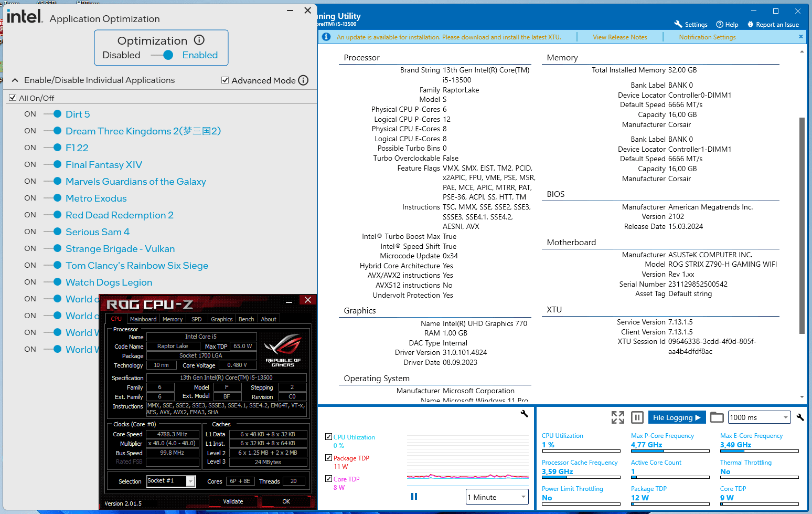Open the wrench icon beside 1000 ms

point(800,417)
